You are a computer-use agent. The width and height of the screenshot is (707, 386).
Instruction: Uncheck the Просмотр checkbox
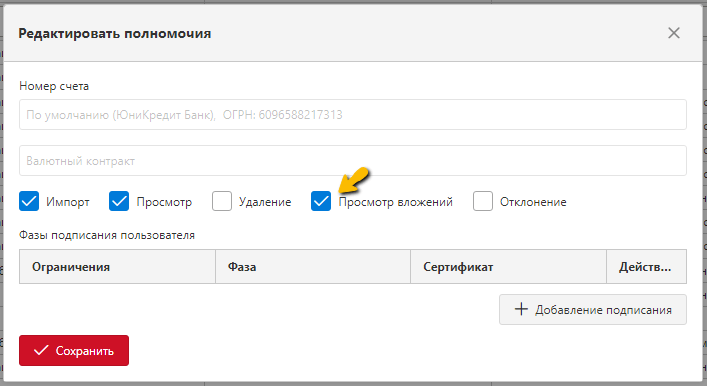(x=119, y=201)
